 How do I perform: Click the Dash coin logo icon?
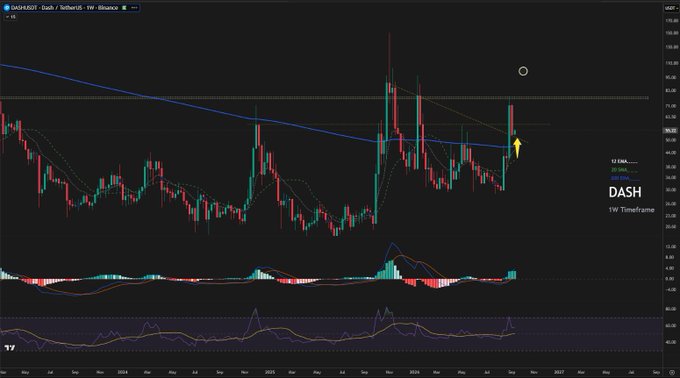tap(7, 8)
